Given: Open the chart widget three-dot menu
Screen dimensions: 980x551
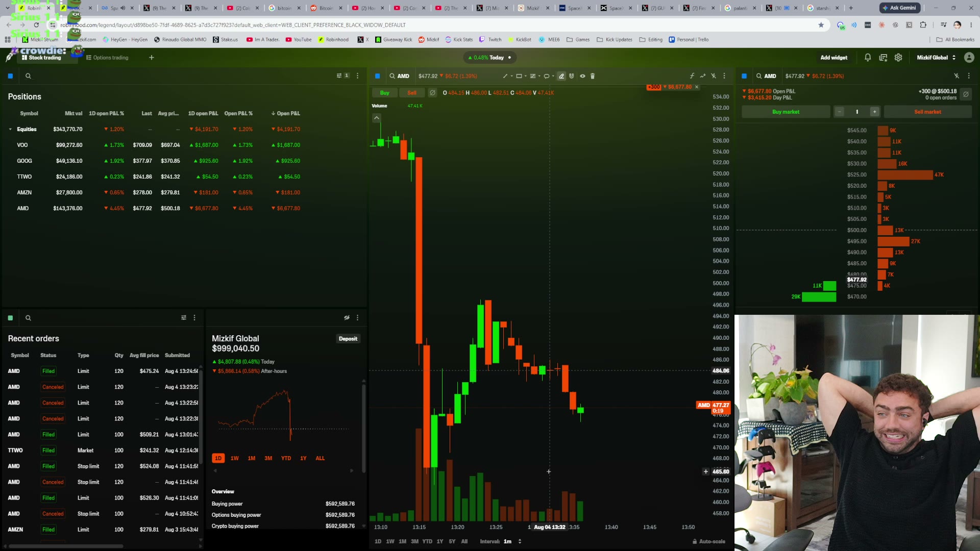Looking at the screenshot, I should (724, 76).
